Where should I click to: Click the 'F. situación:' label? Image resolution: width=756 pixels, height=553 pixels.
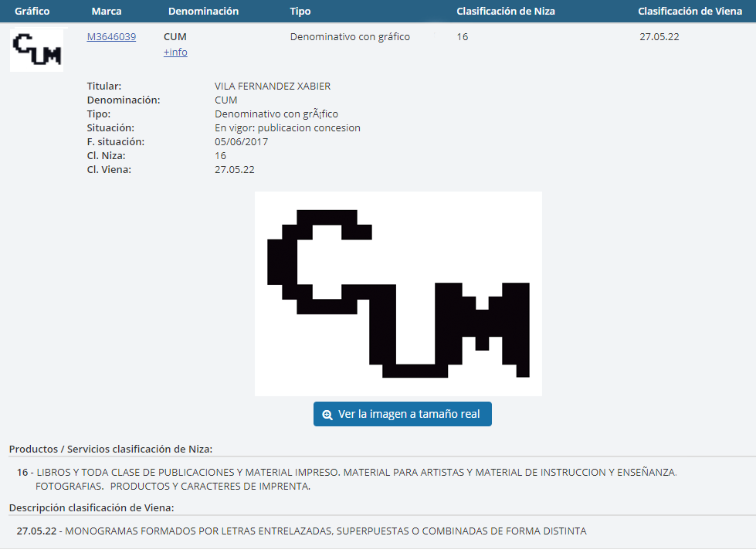coord(116,142)
